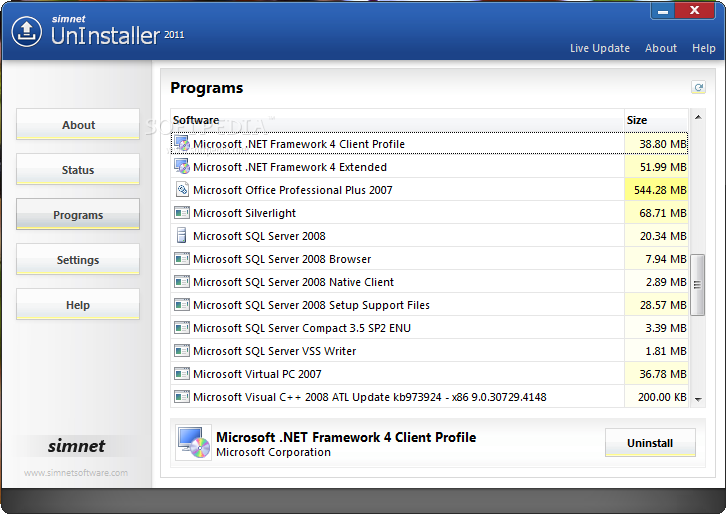The image size is (726, 514).
Task: Click the Office Professional Plus 2007 row icon
Action: tap(182, 189)
